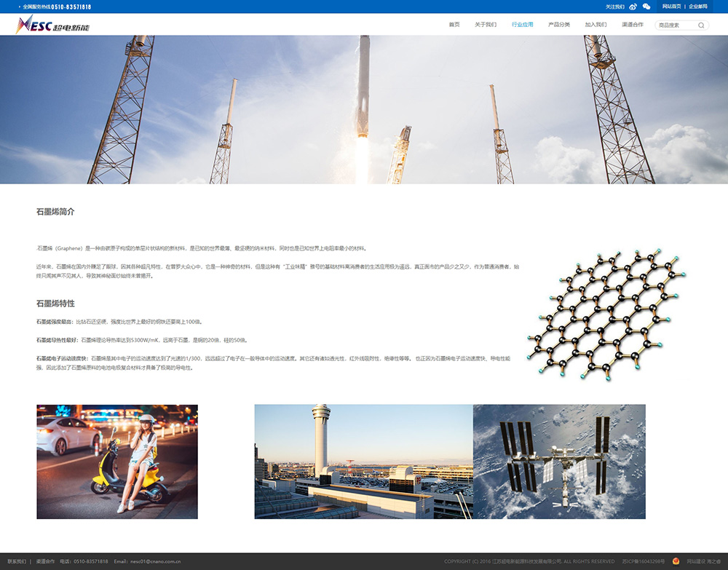Image resolution: width=728 pixels, height=570 pixels.
Task: Open 渠道合作 in the top navigation
Action: pyautogui.click(x=633, y=25)
